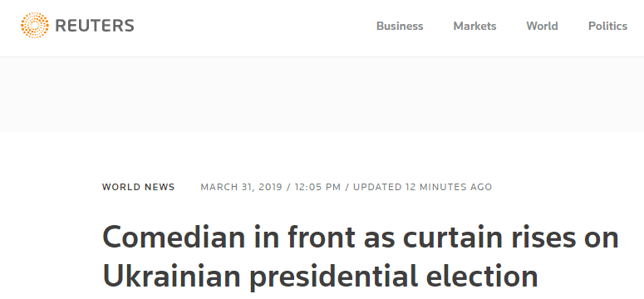Viewport: 644px width, 299px height.
Task: Click the word Comedian in the headline
Action: pyautogui.click(x=174, y=238)
